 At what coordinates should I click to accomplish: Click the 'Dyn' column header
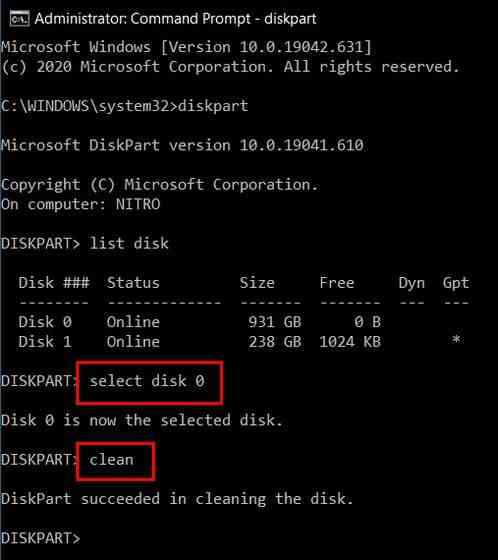412,284
